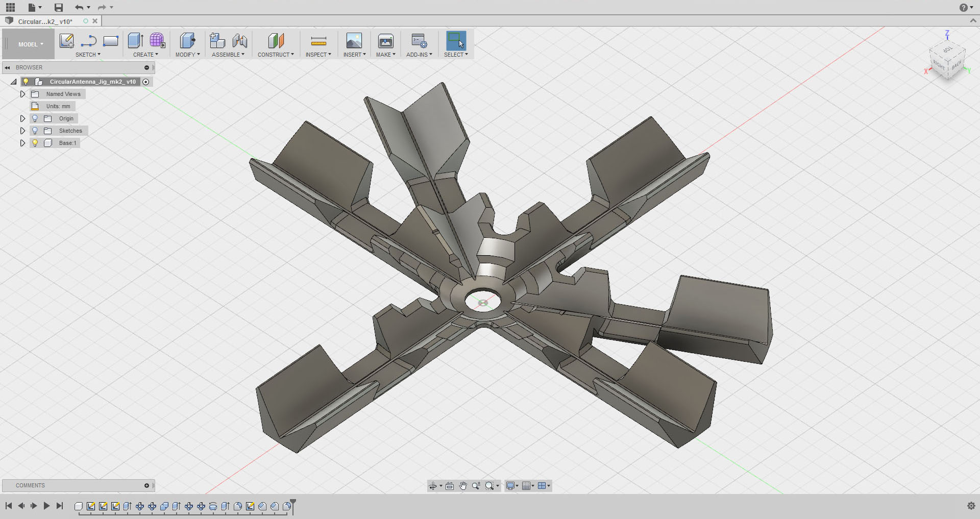This screenshot has height=519, width=980.
Task: Select the Circular...k2_v10 document tab
Action: click(x=45, y=21)
